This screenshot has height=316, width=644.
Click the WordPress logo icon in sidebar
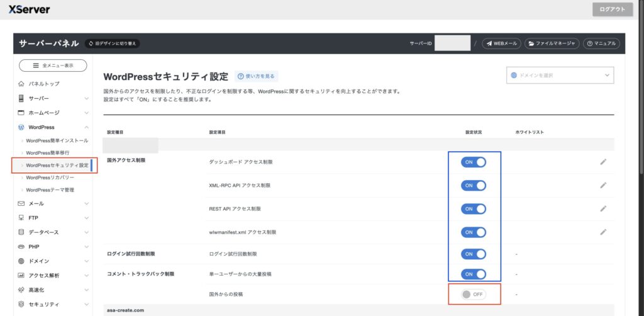pos(21,127)
